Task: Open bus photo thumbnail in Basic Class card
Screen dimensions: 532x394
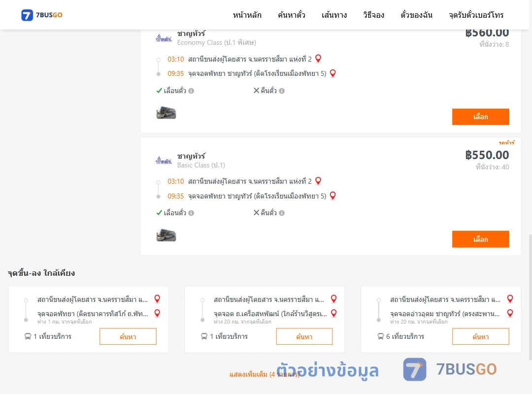Action: [166, 235]
